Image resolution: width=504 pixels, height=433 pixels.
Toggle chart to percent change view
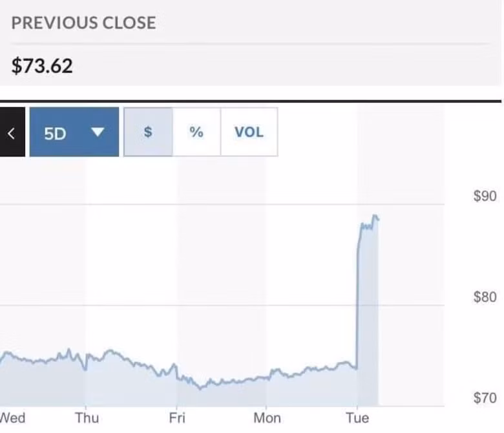pos(196,132)
